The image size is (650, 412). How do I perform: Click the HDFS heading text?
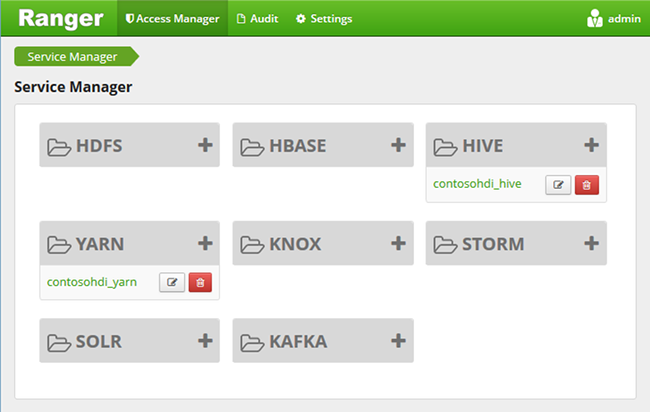[x=99, y=146]
